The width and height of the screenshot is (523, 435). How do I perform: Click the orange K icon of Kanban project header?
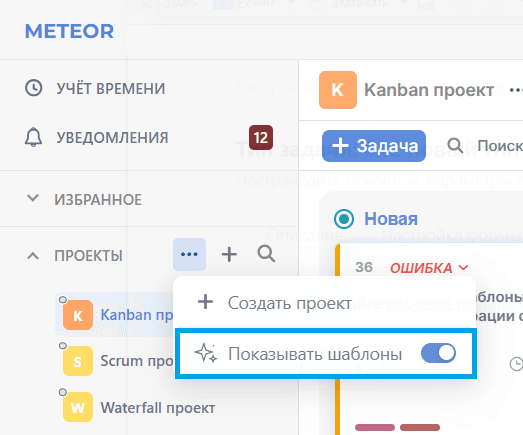coord(338,90)
